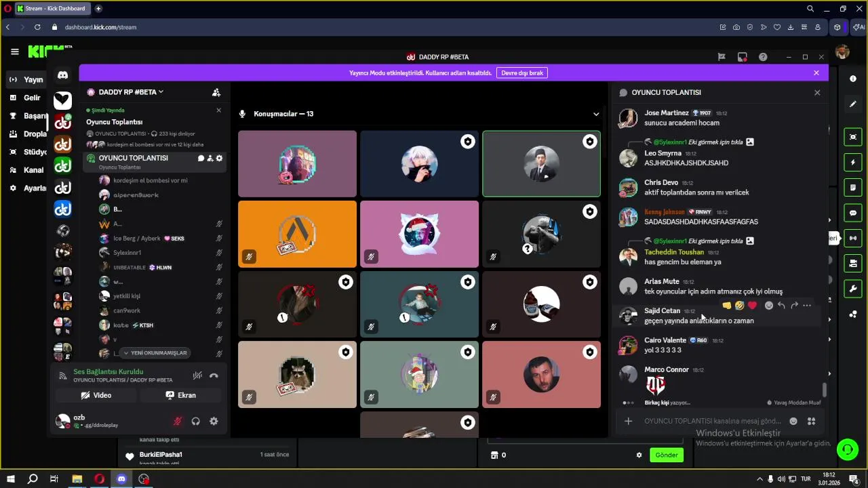React with heart on Sajid Cetan's message
The width and height of the screenshot is (868, 488).
(752, 306)
